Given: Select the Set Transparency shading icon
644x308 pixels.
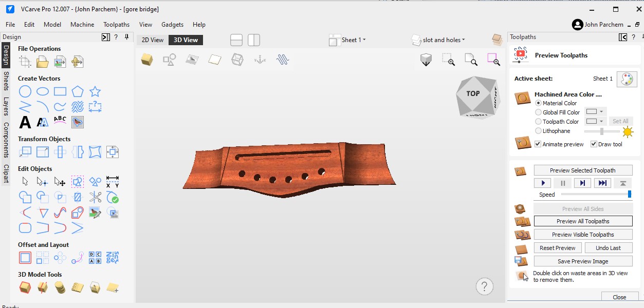Looking at the screenshot, I should point(236,59).
